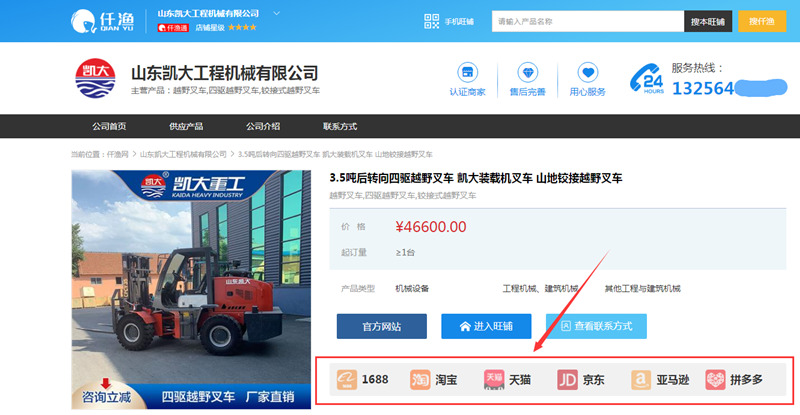
Task: Click the 淘宝 icon
Action: (x=420, y=380)
